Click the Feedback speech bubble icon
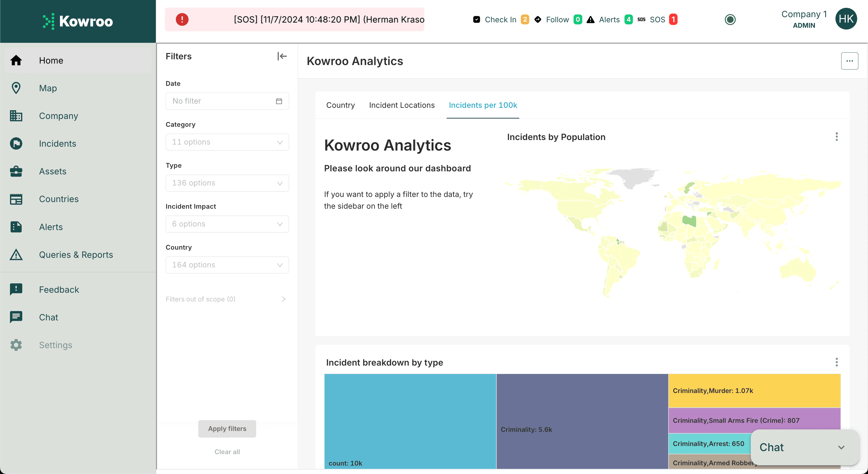Screen dimensions: 868x474 [x=16, y=289]
